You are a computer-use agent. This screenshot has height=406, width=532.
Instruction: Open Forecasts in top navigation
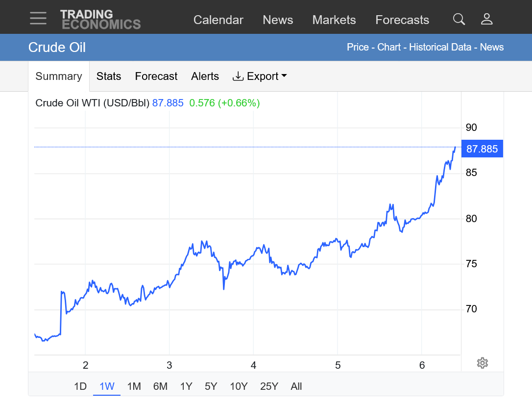coord(402,20)
